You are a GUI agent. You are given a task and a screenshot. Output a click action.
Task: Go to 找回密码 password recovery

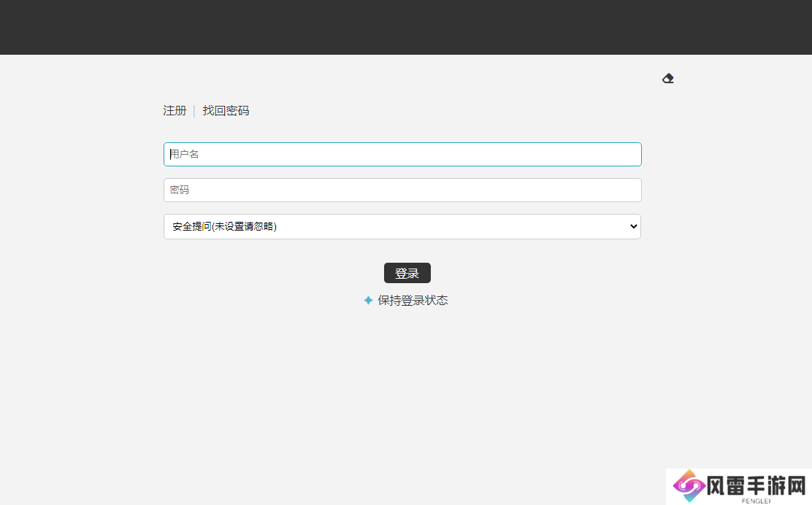(226, 111)
